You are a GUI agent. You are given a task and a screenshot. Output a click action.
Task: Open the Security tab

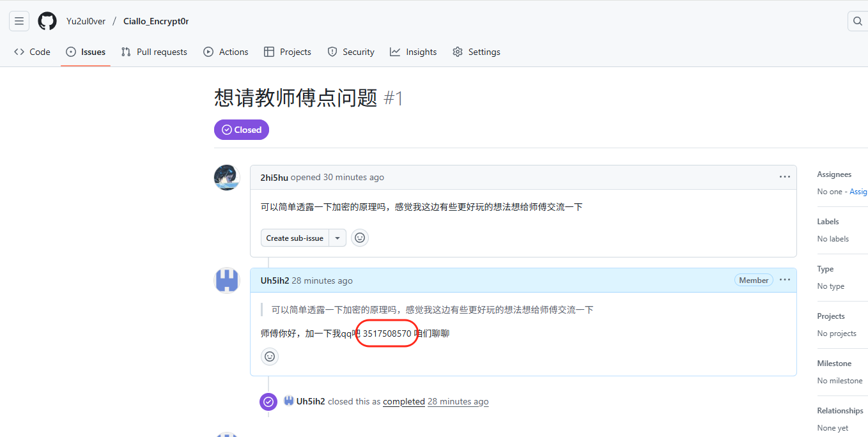[351, 52]
